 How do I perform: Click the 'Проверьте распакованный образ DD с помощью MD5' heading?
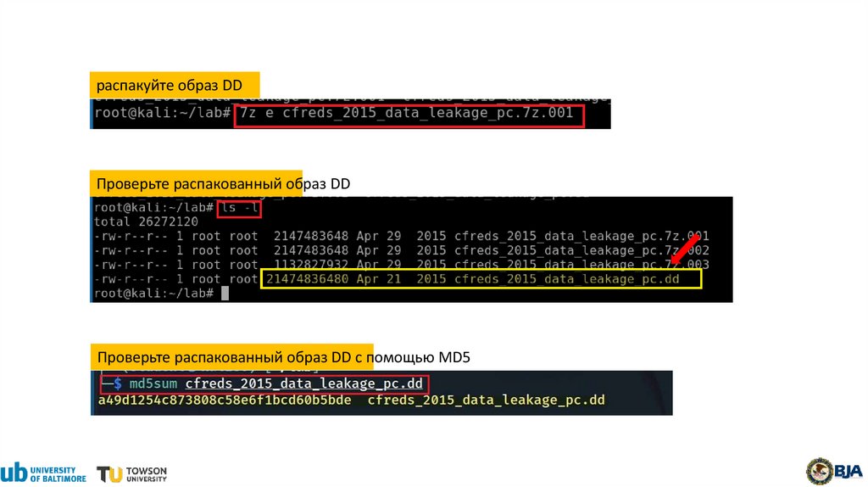click(283, 357)
